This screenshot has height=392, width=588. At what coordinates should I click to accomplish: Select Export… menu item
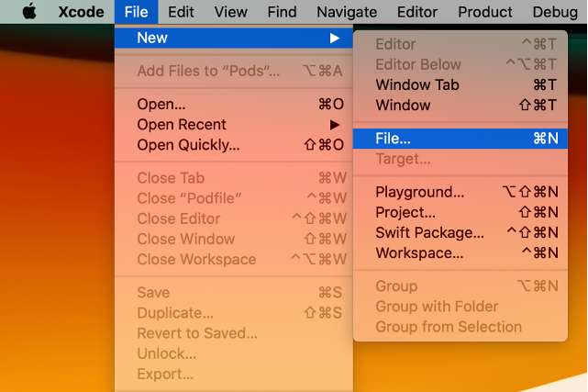[234, 374]
